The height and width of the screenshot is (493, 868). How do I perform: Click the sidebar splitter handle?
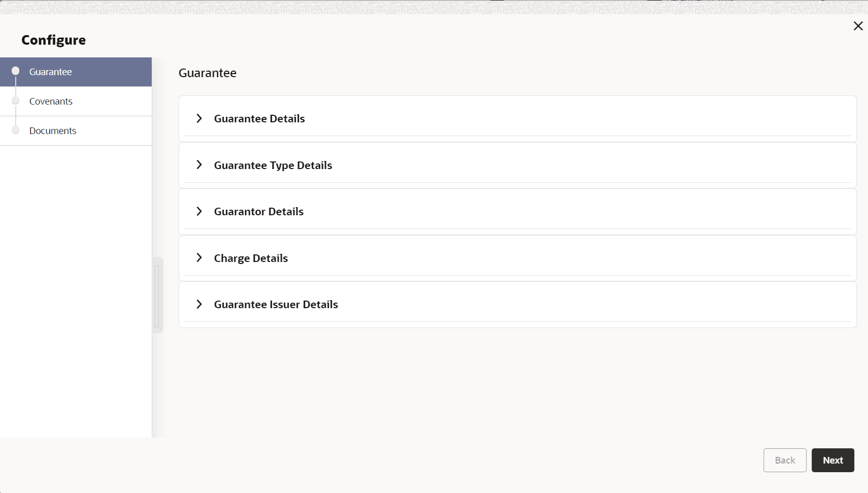(157, 295)
